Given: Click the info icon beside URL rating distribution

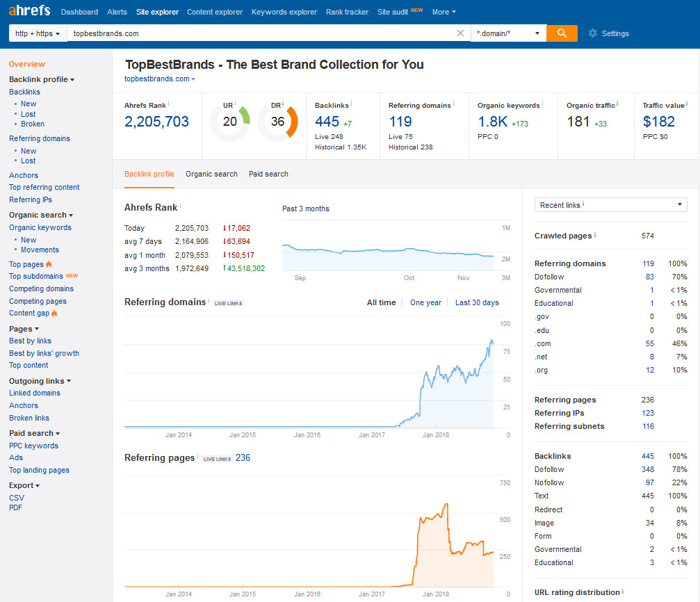Looking at the screenshot, I should [623, 592].
